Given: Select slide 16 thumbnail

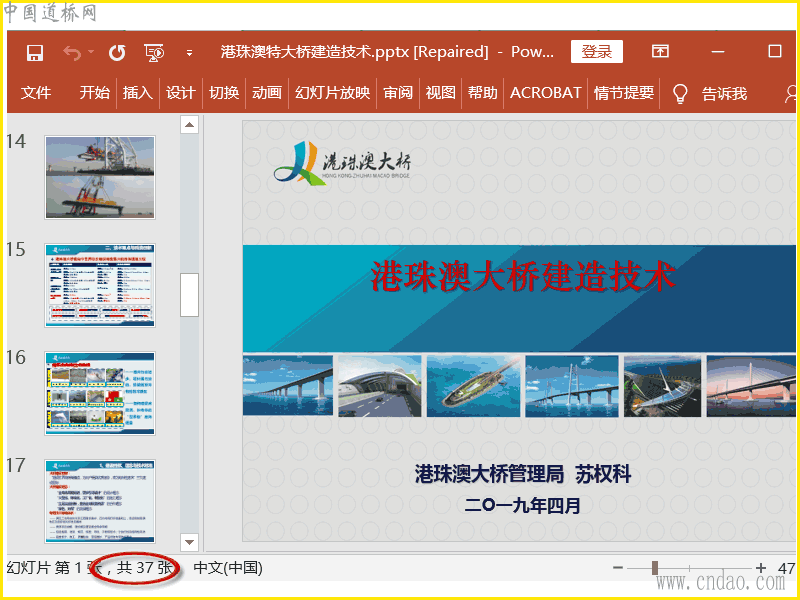Looking at the screenshot, I should [x=100, y=393].
